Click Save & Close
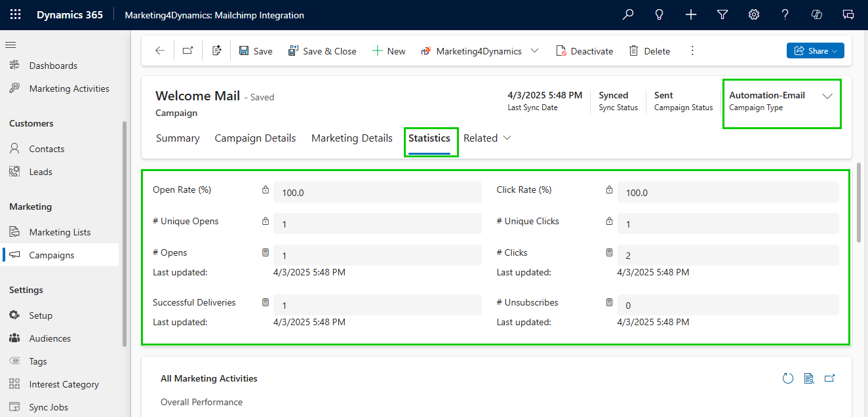Image resolution: width=868 pixels, height=417 pixels. (x=323, y=50)
